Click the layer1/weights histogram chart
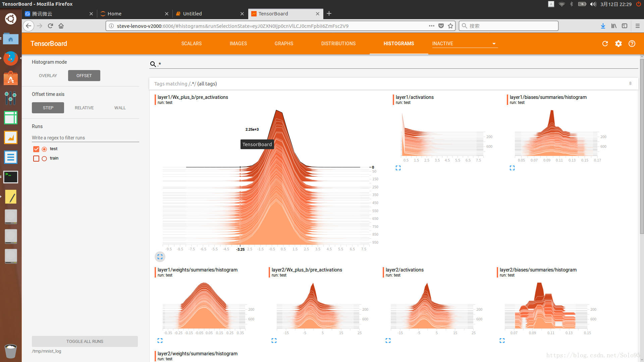This screenshot has height=362, width=644. tap(205, 307)
